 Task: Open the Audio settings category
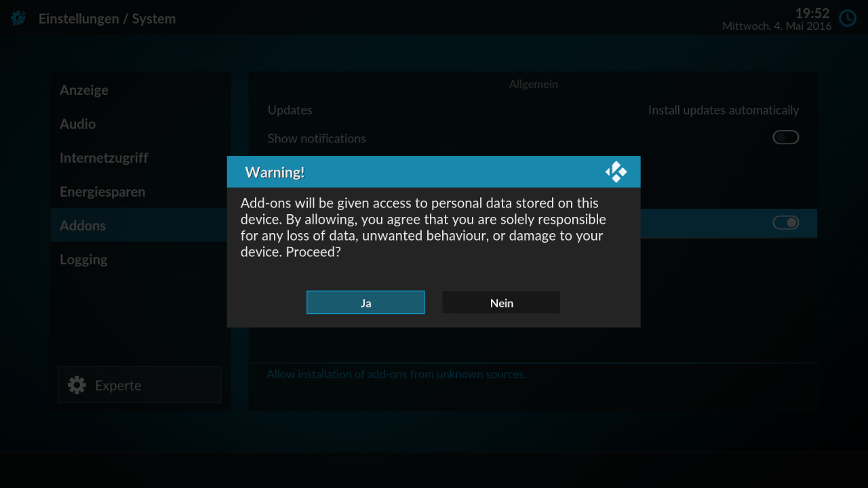coord(77,123)
